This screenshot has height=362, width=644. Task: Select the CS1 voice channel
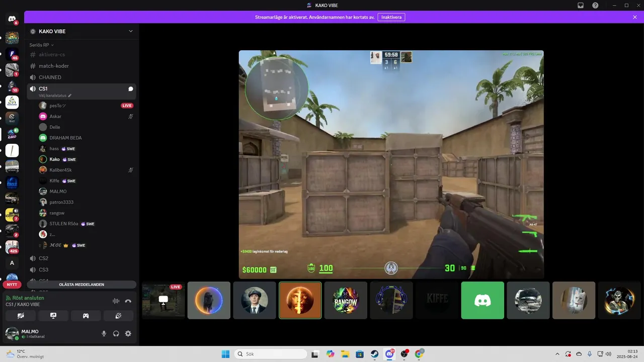tap(82, 89)
